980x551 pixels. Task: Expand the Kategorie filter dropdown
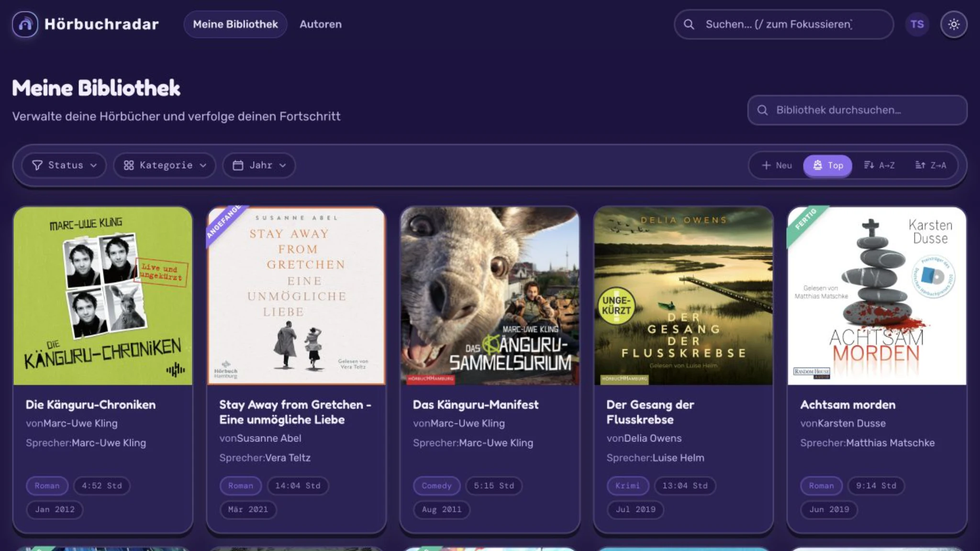165,165
